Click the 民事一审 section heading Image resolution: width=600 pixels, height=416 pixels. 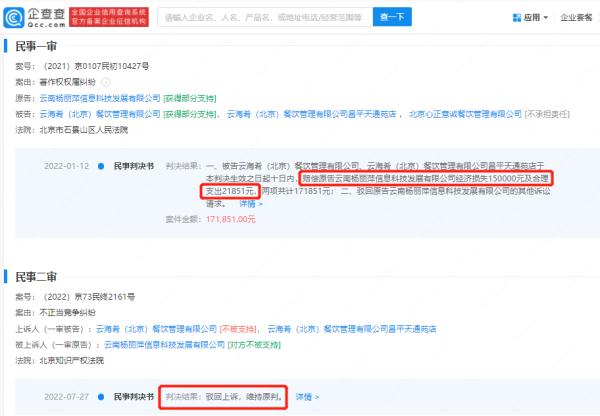(x=36, y=46)
